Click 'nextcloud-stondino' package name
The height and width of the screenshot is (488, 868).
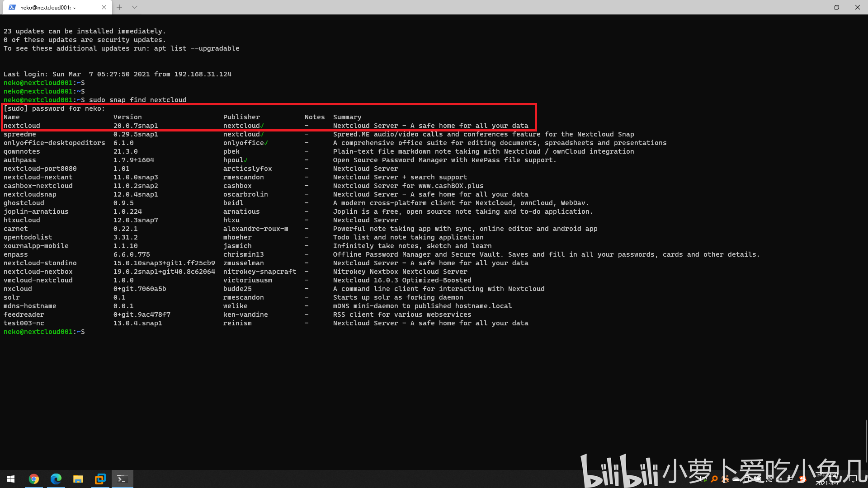40,263
